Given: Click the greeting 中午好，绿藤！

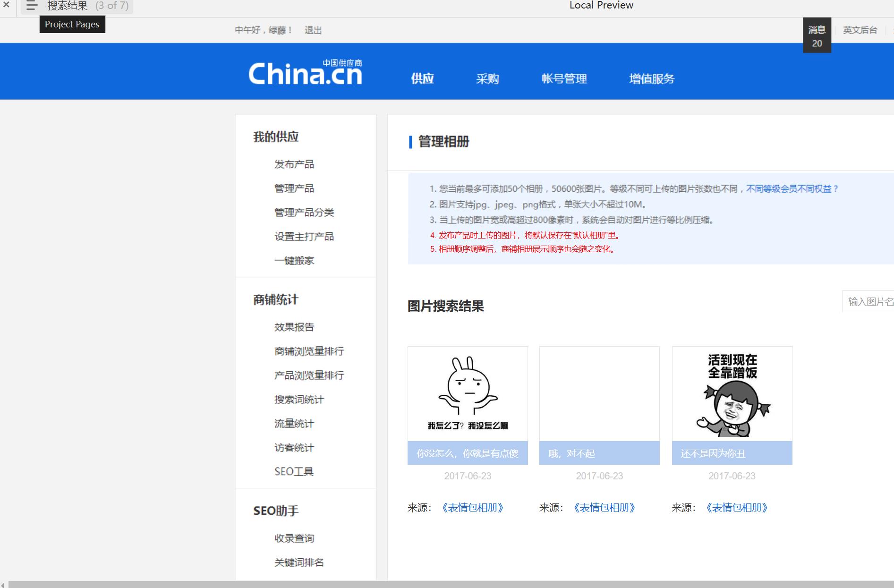Looking at the screenshot, I should point(264,30).
